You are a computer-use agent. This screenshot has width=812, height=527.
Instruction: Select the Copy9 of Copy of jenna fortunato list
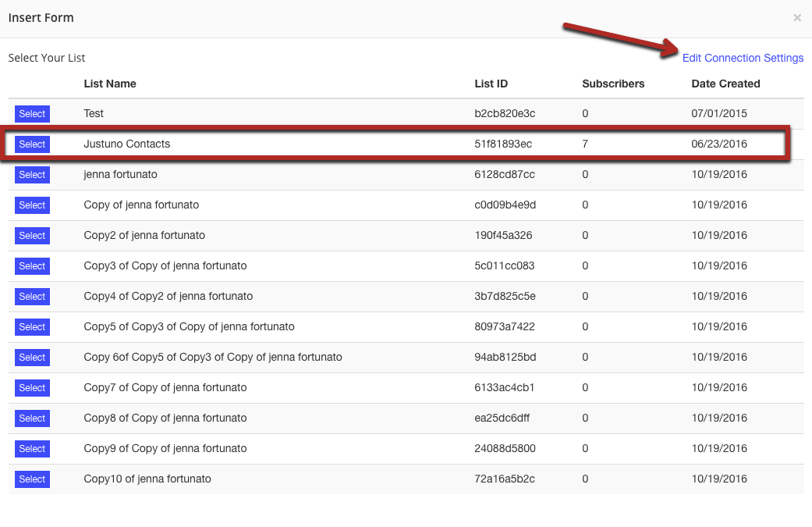pos(31,448)
